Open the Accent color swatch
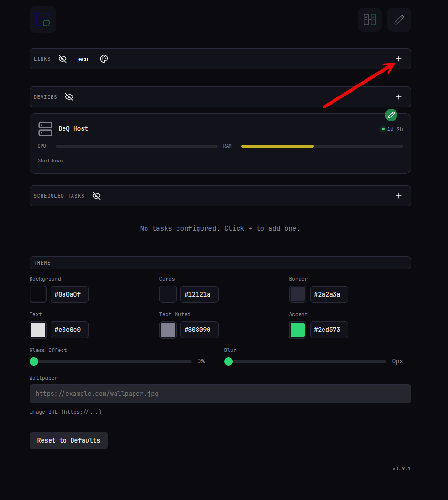Viewport: 448px width, 500px height. pos(298,330)
